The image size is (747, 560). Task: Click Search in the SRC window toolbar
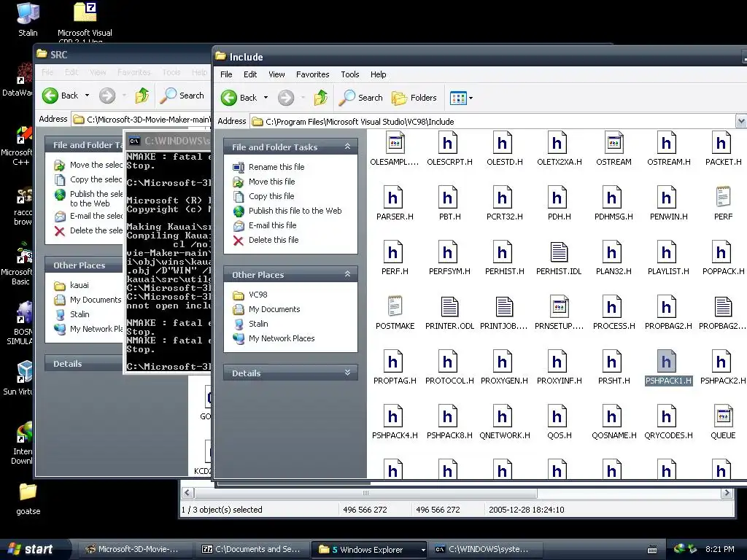pyautogui.click(x=182, y=96)
